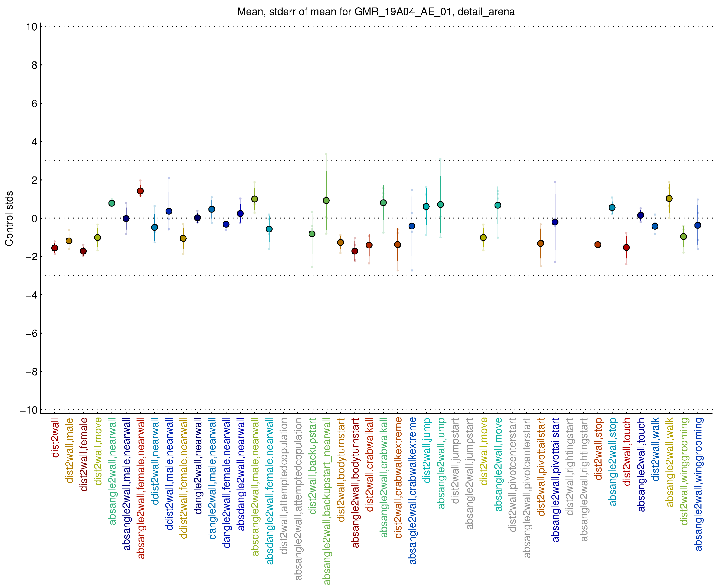The width and height of the screenshot is (716, 588).
Task: Click the 'dist2wall,backupstart' x-axis label
Action: (x=312, y=466)
